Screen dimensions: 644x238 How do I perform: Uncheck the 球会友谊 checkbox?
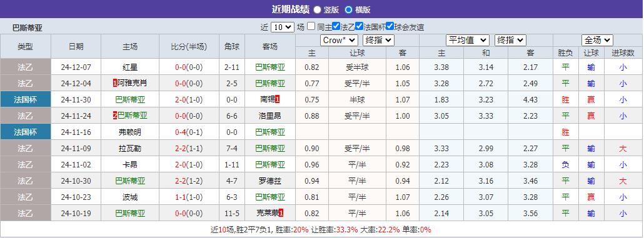pyautogui.click(x=390, y=27)
